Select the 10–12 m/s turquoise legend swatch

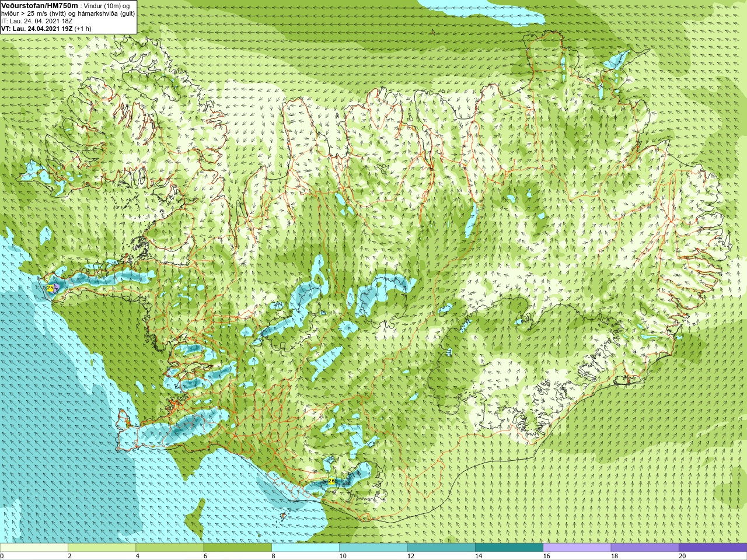[x=373, y=548]
